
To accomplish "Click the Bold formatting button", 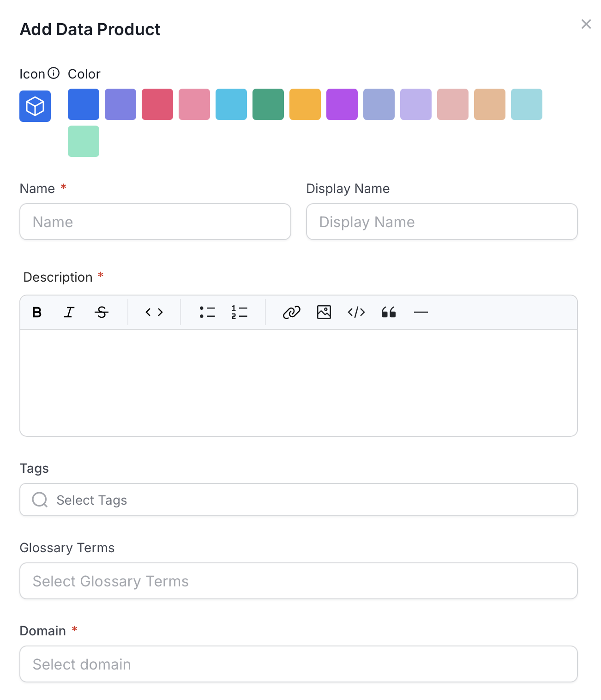I will tap(37, 313).
